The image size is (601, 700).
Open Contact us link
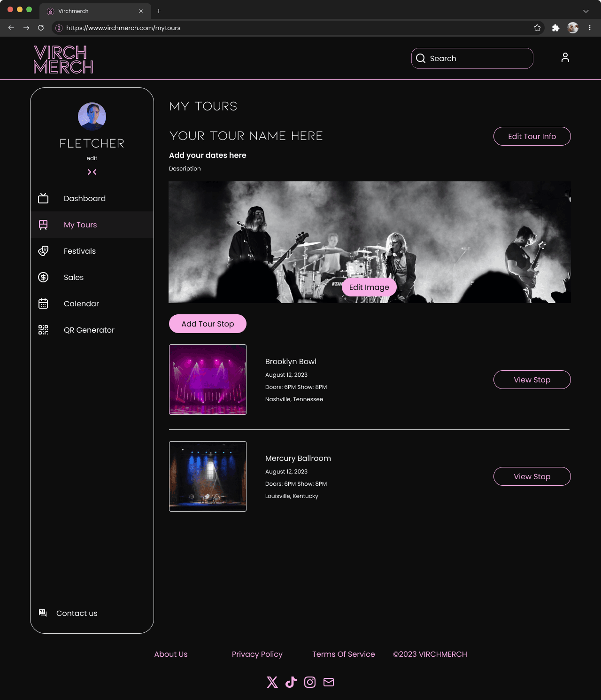[77, 613]
